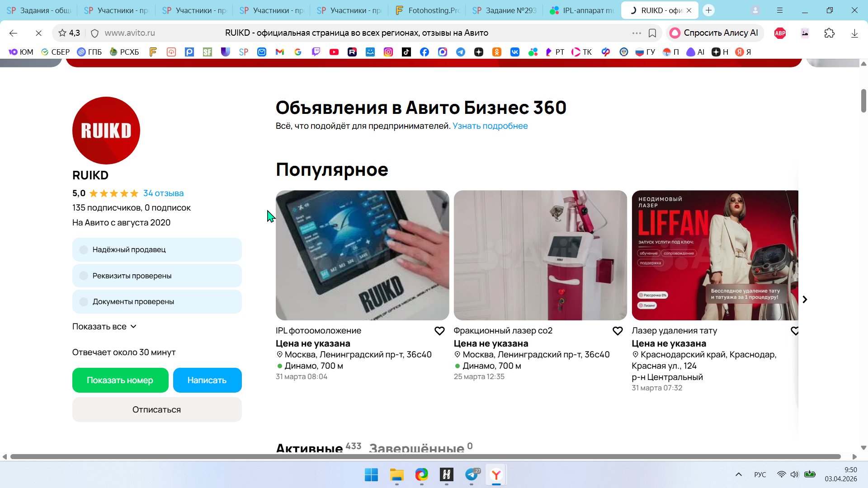Click the Показать номер button
Image resolution: width=868 pixels, height=488 pixels.
tap(120, 380)
